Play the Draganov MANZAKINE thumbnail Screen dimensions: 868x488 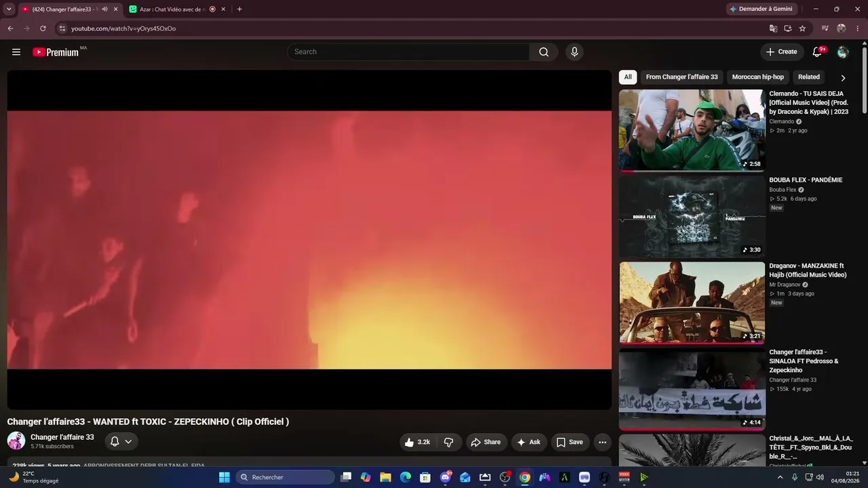(692, 303)
